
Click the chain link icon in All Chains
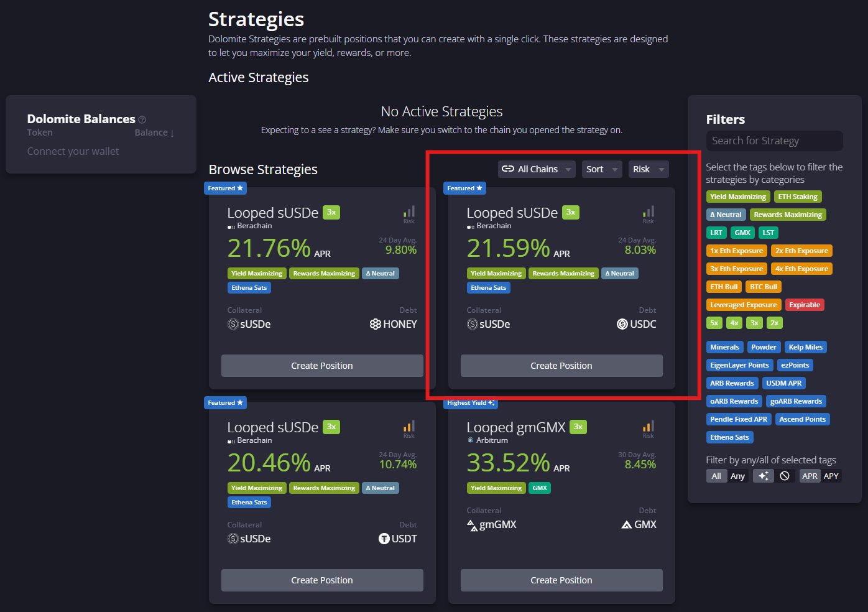point(508,169)
